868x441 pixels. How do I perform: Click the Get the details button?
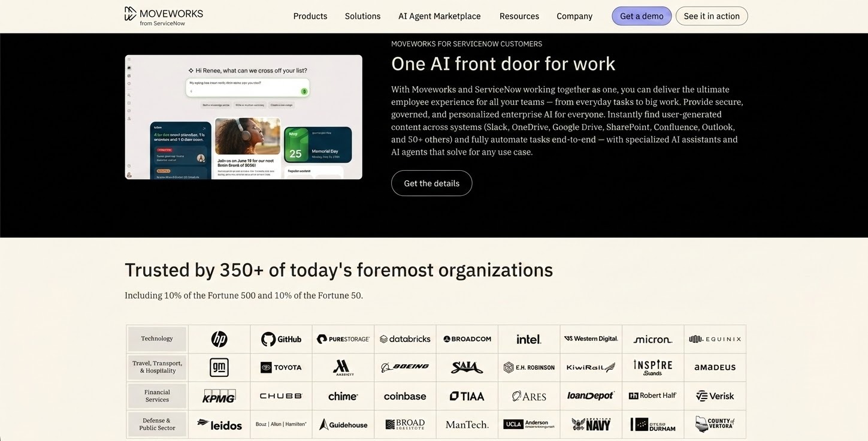[x=431, y=183]
